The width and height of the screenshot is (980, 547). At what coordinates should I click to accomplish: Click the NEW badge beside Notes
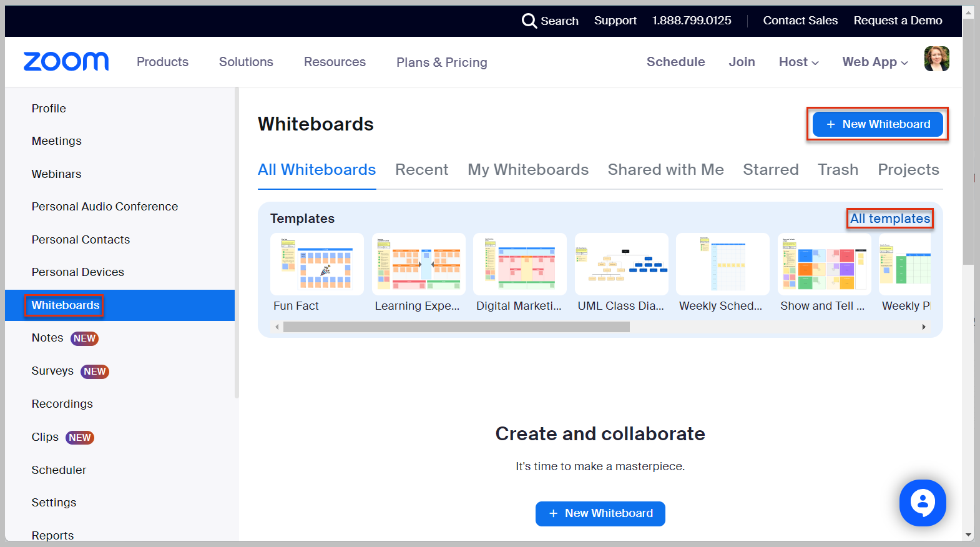[x=84, y=338]
